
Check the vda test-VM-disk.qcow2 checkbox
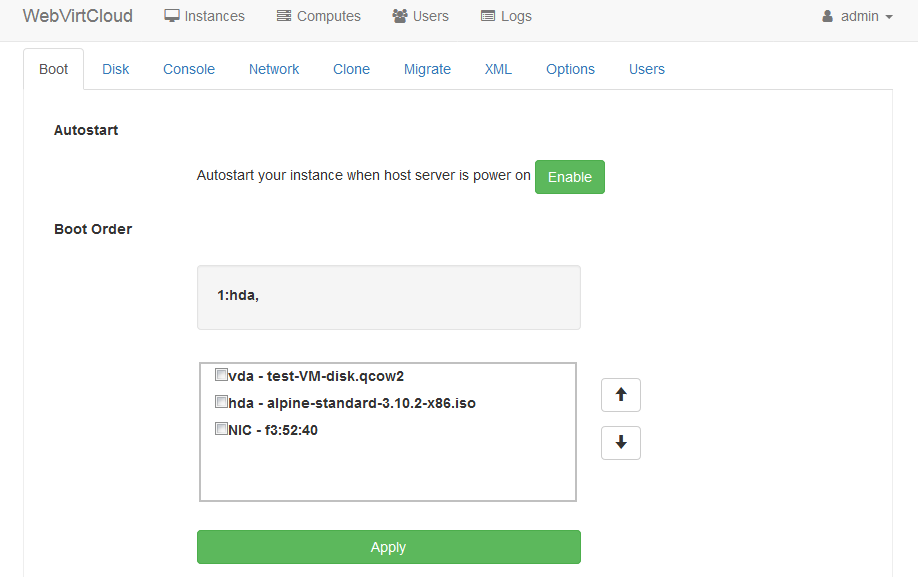[x=221, y=375]
